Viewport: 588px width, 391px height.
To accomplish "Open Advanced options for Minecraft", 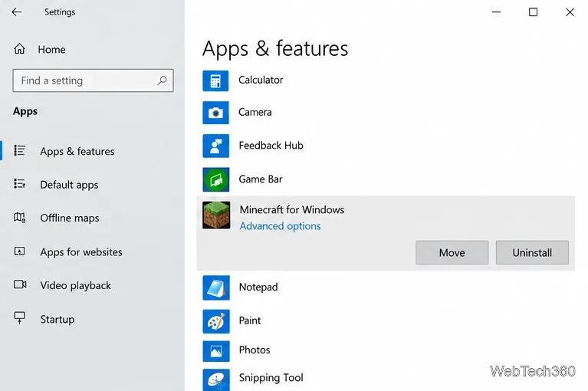I will (x=280, y=226).
